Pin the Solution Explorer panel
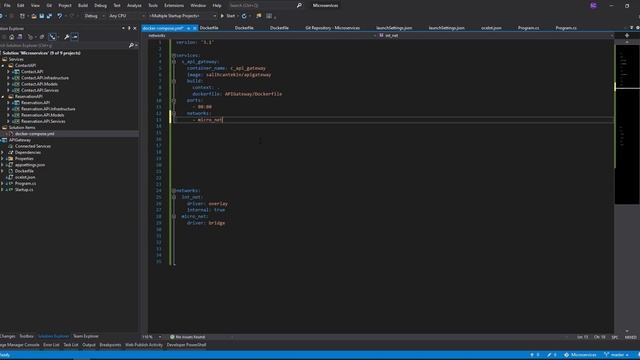640x360 pixels. point(129,28)
